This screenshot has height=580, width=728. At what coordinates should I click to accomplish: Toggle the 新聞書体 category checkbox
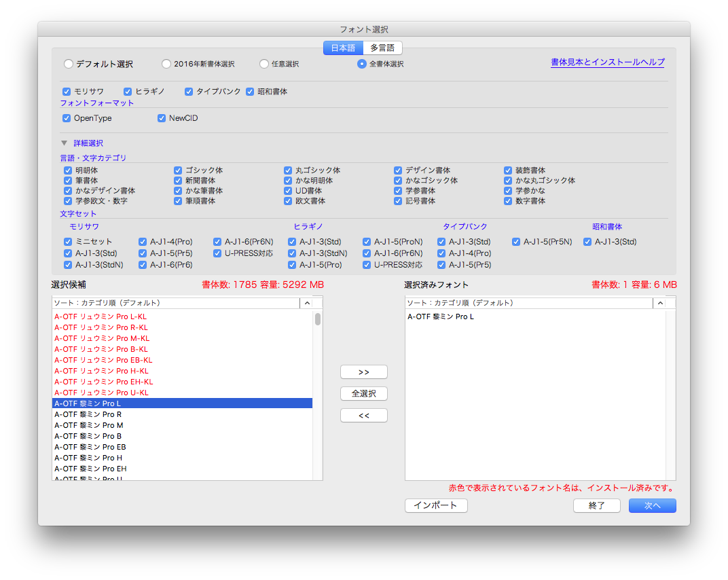(178, 181)
